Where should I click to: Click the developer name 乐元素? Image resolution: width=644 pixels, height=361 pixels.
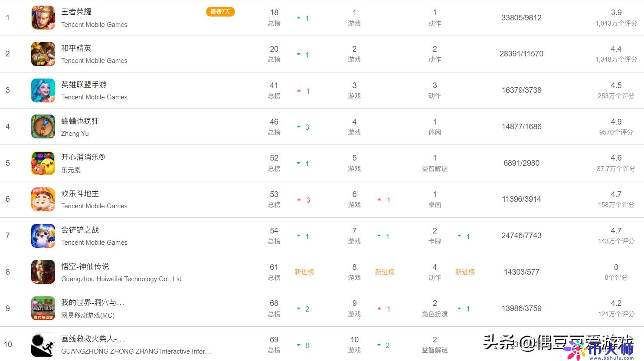point(71,170)
